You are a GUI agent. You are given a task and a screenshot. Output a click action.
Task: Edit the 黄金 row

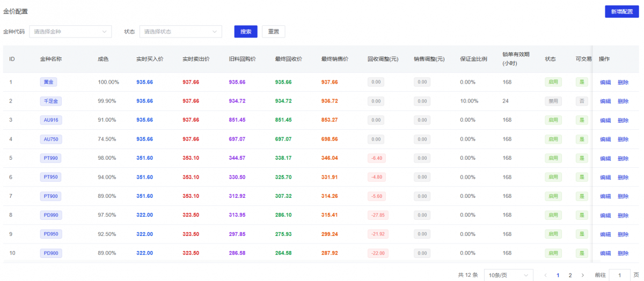(x=605, y=83)
